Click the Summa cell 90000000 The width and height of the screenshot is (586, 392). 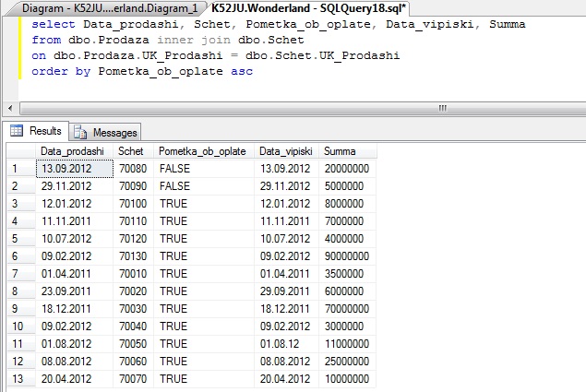(x=348, y=256)
